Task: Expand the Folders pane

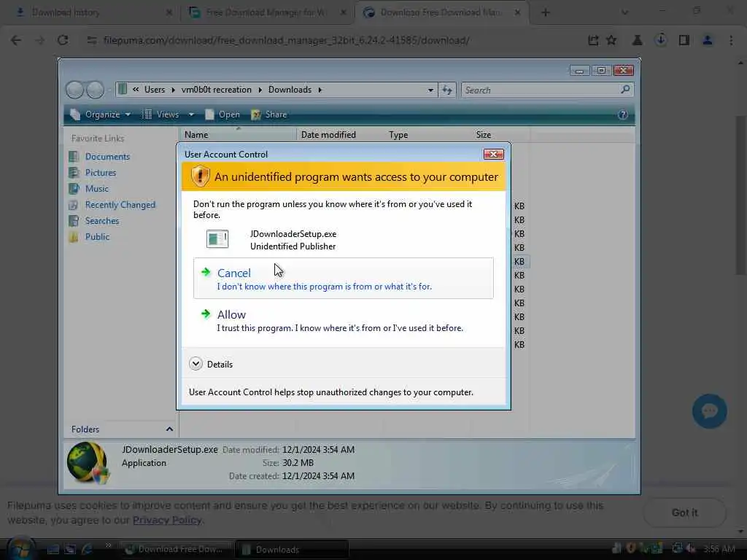Action: tap(169, 429)
